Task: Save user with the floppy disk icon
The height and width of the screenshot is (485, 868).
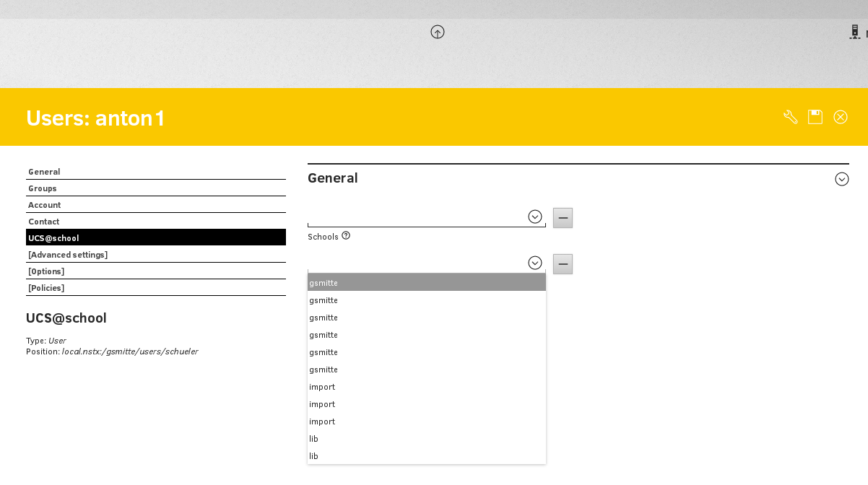Action: 815,117
